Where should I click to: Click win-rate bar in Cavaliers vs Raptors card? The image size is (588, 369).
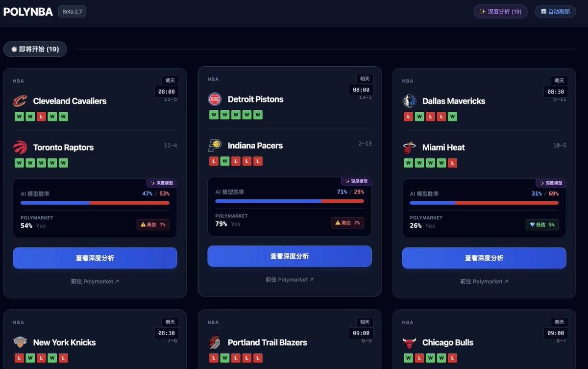click(95, 202)
